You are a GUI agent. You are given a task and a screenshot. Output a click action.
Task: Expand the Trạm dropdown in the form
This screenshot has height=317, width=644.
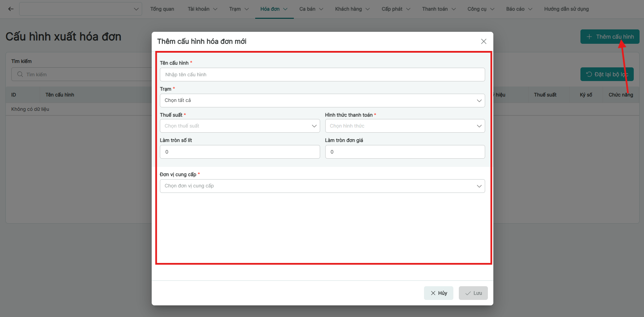point(322,101)
